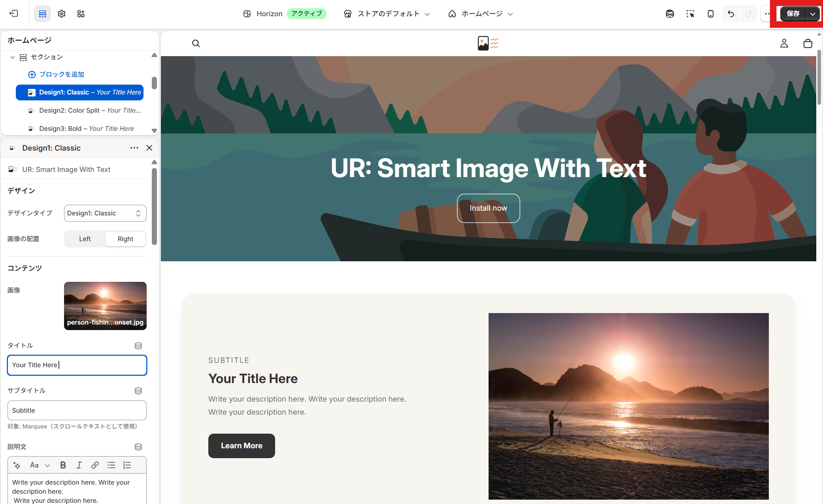Toggle the inspector selection tool
Image resolution: width=823 pixels, height=504 pixels.
tap(690, 14)
